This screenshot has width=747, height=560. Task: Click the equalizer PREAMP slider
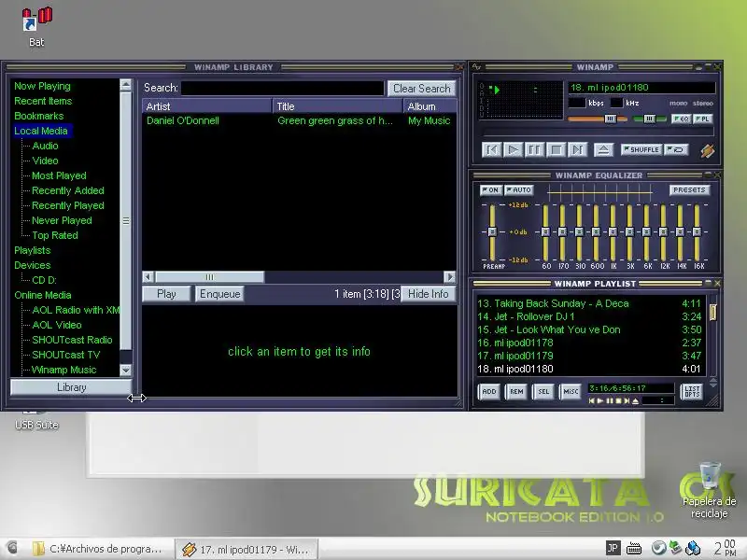point(492,231)
